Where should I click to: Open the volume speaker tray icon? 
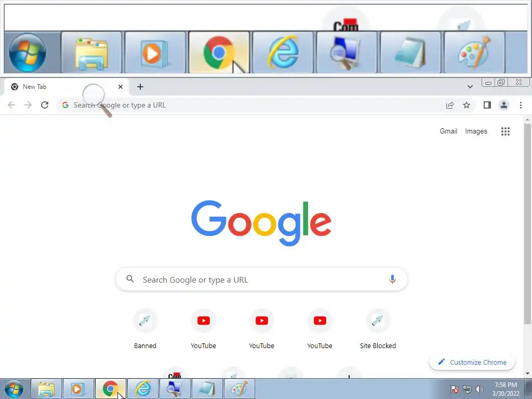(x=480, y=389)
